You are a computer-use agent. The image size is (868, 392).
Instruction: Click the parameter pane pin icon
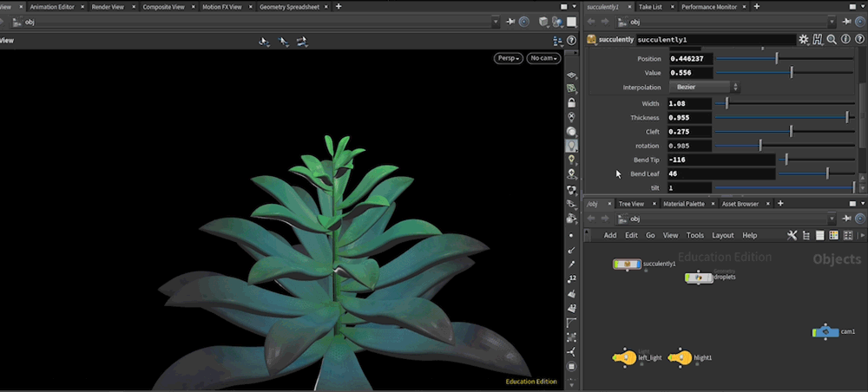tap(847, 22)
